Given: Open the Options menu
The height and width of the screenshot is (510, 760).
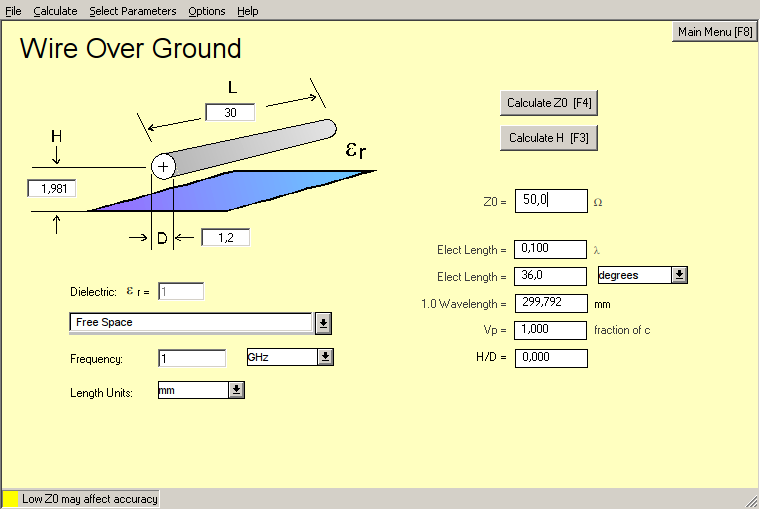Looking at the screenshot, I should tap(206, 11).
